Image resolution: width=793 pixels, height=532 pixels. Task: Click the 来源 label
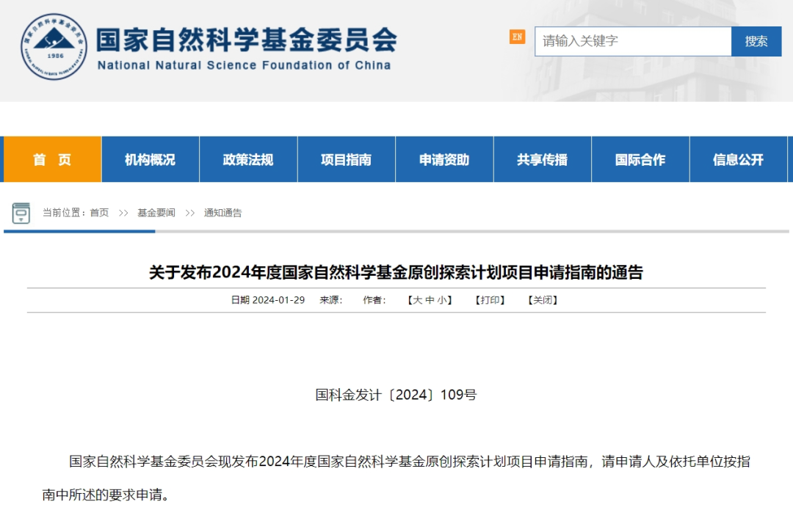pyautogui.click(x=331, y=300)
